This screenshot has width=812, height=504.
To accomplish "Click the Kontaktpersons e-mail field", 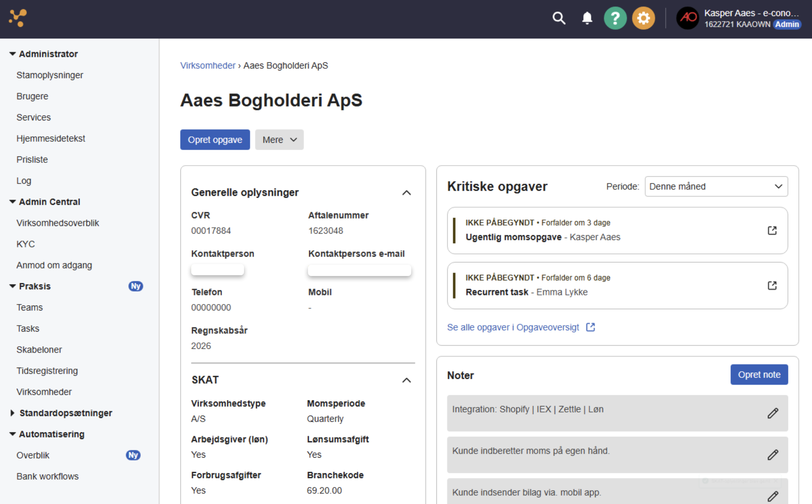I will [359, 270].
